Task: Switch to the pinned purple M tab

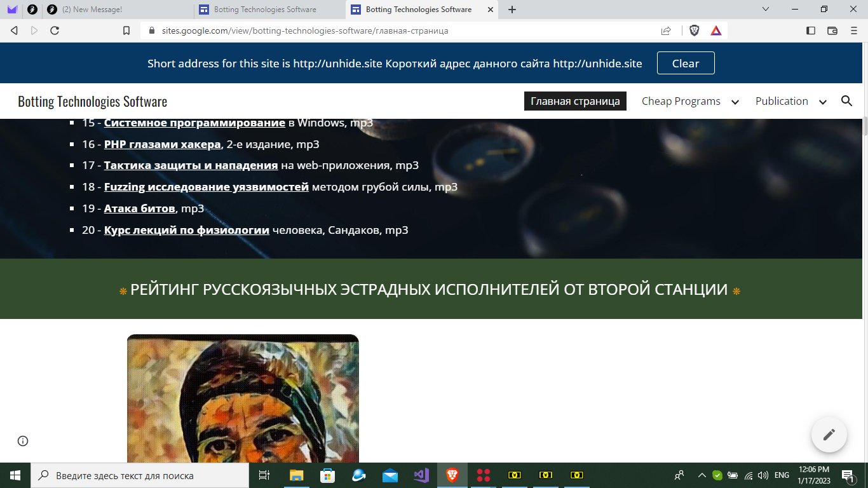Action: point(12,10)
